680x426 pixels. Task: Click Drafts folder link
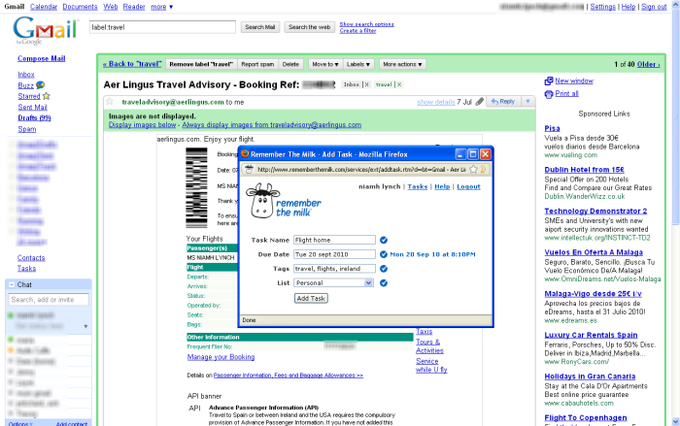[x=34, y=118]
